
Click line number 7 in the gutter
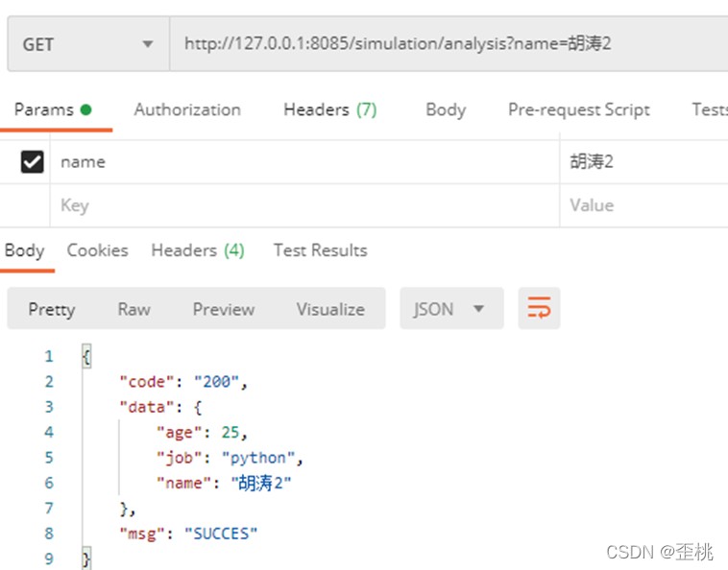(49, 509)
